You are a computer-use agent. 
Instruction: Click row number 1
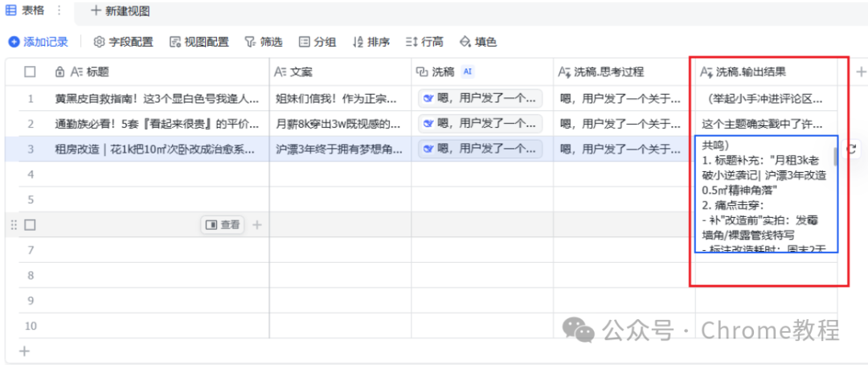(31, 99)
